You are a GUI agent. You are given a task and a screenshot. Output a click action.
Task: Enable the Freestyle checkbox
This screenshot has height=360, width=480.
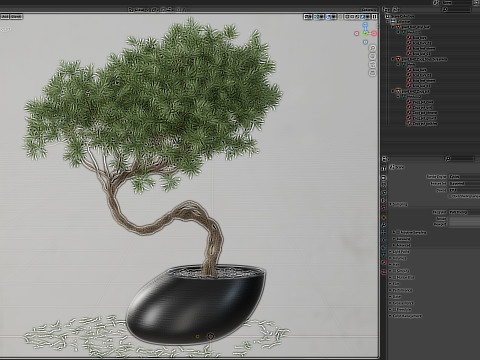click(394, 309)
